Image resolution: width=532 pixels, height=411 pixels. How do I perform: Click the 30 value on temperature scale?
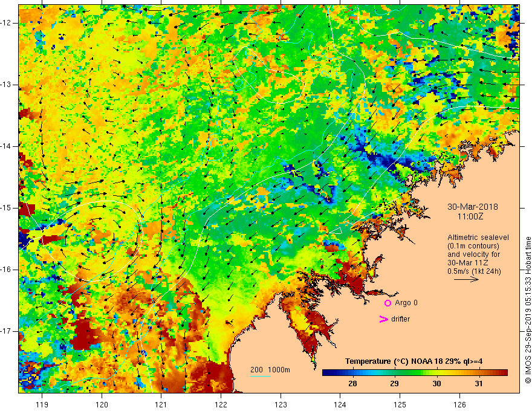pos(436,384)
